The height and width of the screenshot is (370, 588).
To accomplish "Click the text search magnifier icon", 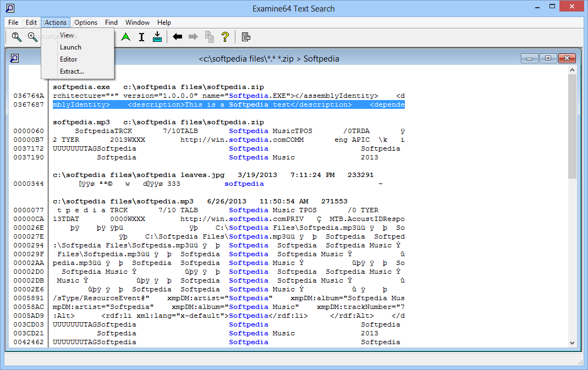I will click(x=16, y=37).
